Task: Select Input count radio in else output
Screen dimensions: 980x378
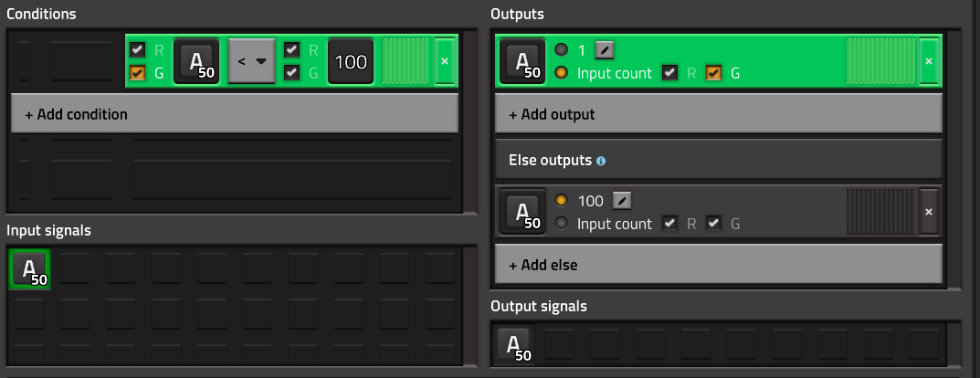Action: pos(562,224)
